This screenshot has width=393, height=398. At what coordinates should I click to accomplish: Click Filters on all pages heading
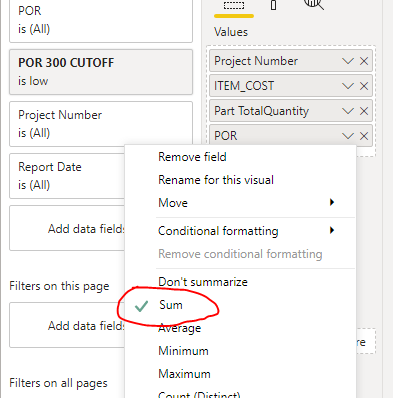point(58,383)
